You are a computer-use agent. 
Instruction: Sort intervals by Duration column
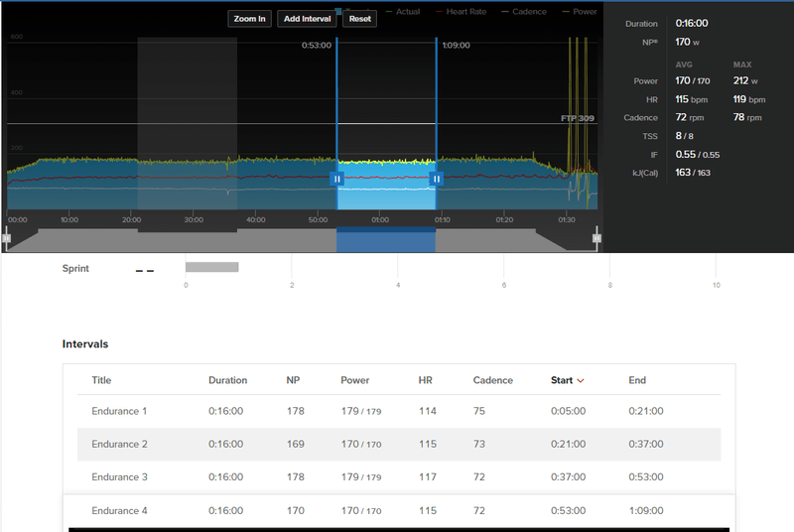click(x=228, y=380)
